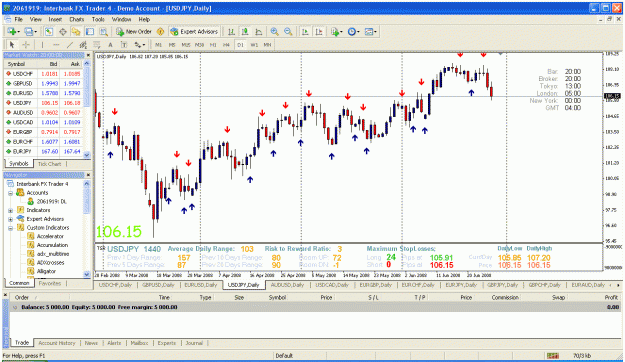
Task: Open the Charts menu
Action: point(77,19)
